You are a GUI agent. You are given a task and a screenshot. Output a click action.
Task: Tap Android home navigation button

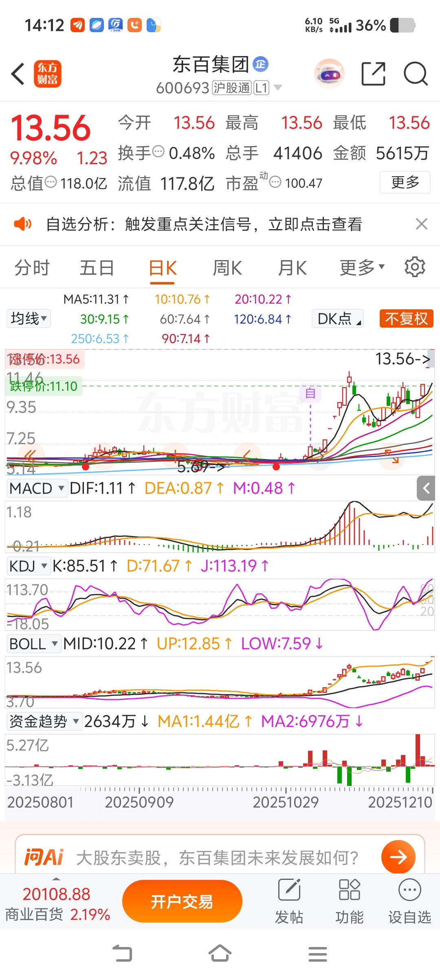pos(220,953)
